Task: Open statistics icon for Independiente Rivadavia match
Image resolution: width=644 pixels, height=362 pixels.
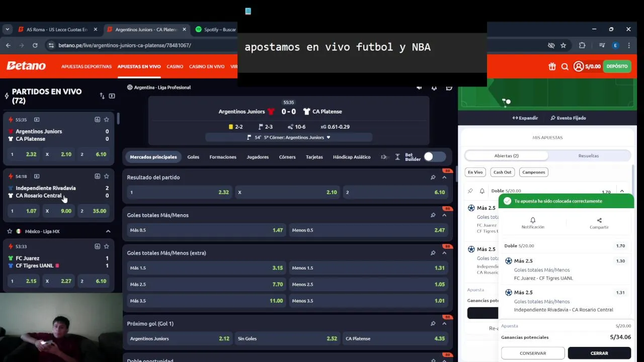Action: point(97,176)
